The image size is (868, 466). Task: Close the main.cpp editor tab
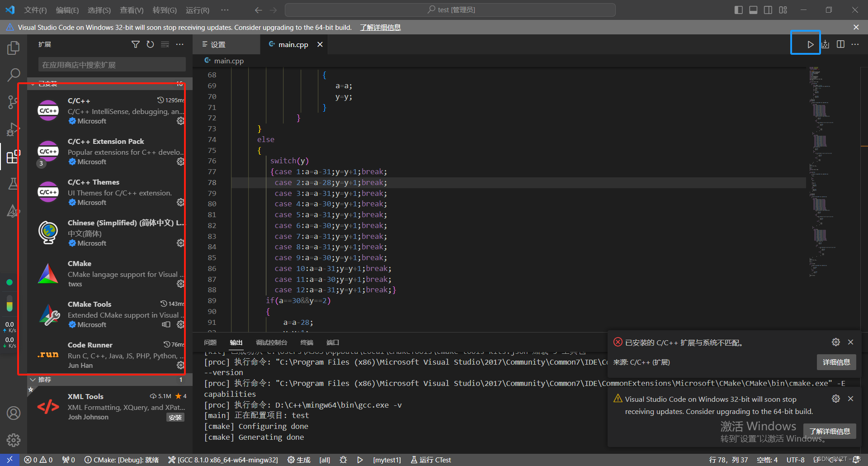[320, 44]
